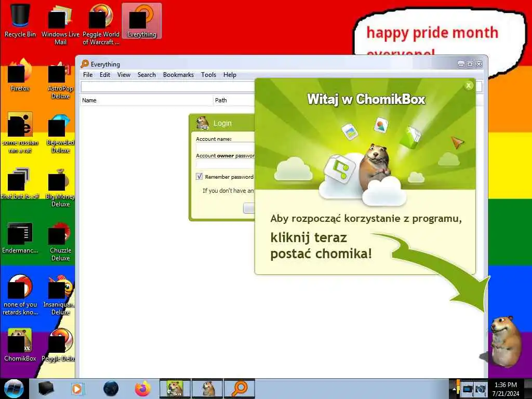
Task: Sort by the Name column header
Action: click(x=147, y=100)
